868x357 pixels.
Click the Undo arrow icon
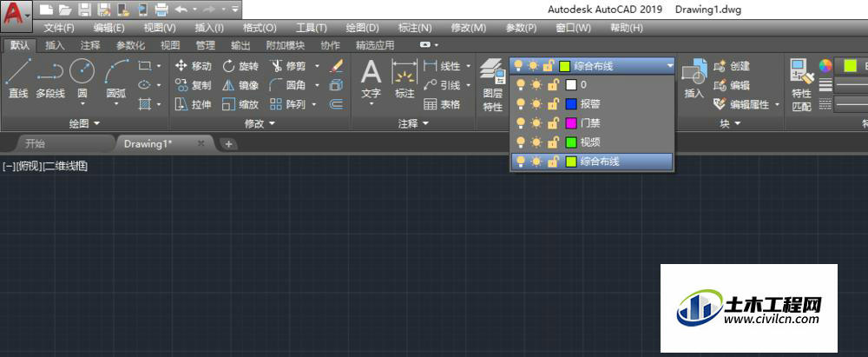(181, 10)
